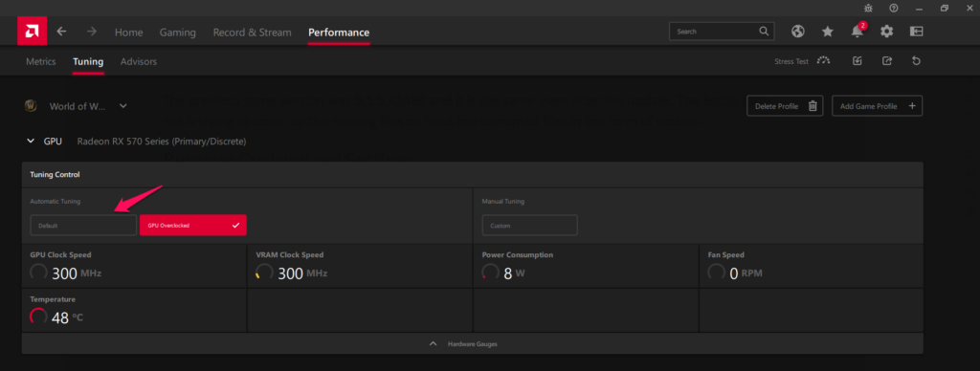Click the 0 RPM fan value
The image size is (980, 371).
[746, 273]
